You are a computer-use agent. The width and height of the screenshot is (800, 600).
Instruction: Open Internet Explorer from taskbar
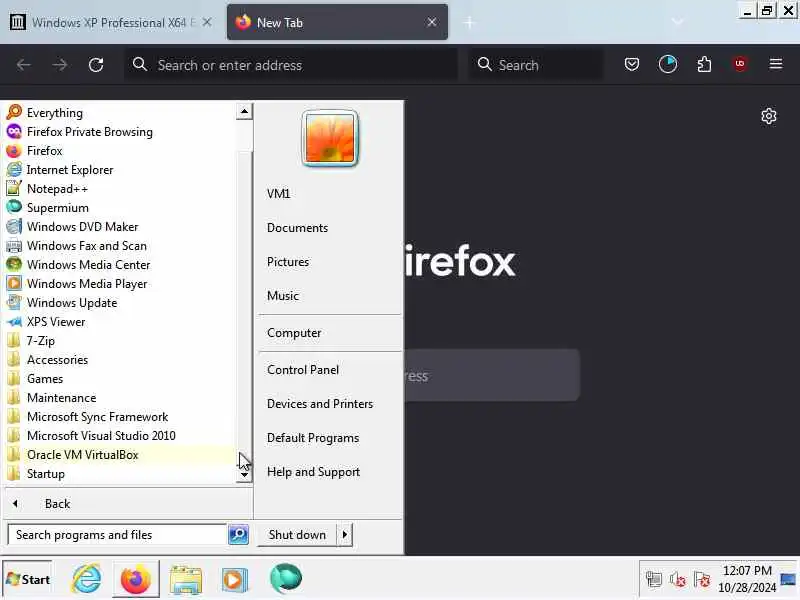[87, 579]
